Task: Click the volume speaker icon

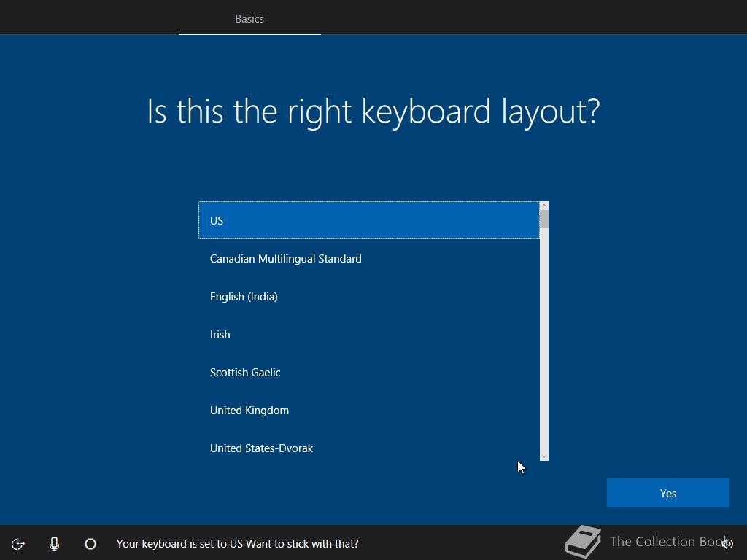Action: tap(727, 544)
